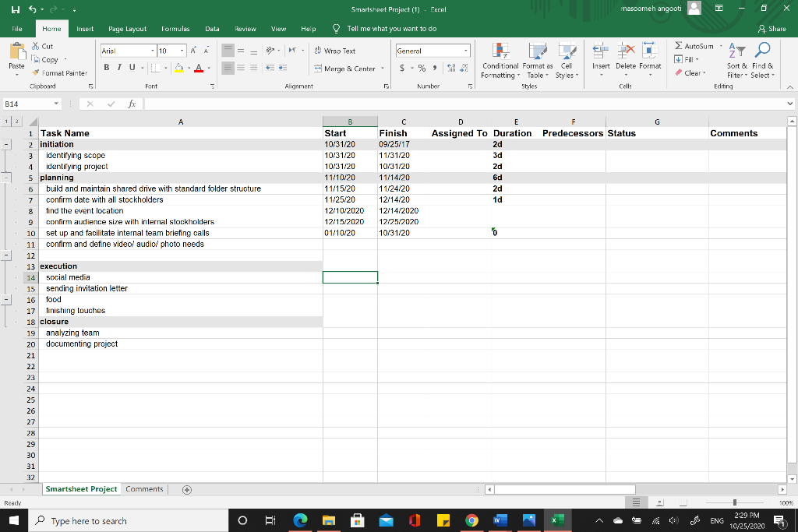Collapse the outline group at row 2

click(6, 144)
